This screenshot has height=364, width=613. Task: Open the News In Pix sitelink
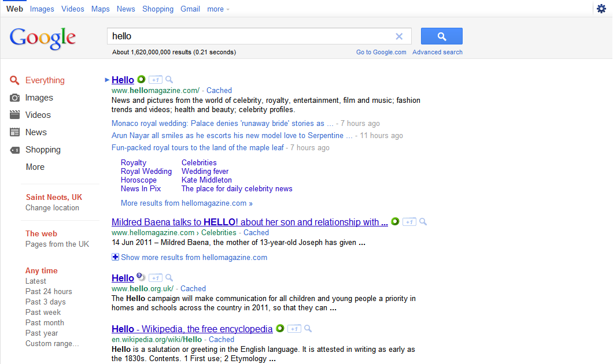pos(141,188)
